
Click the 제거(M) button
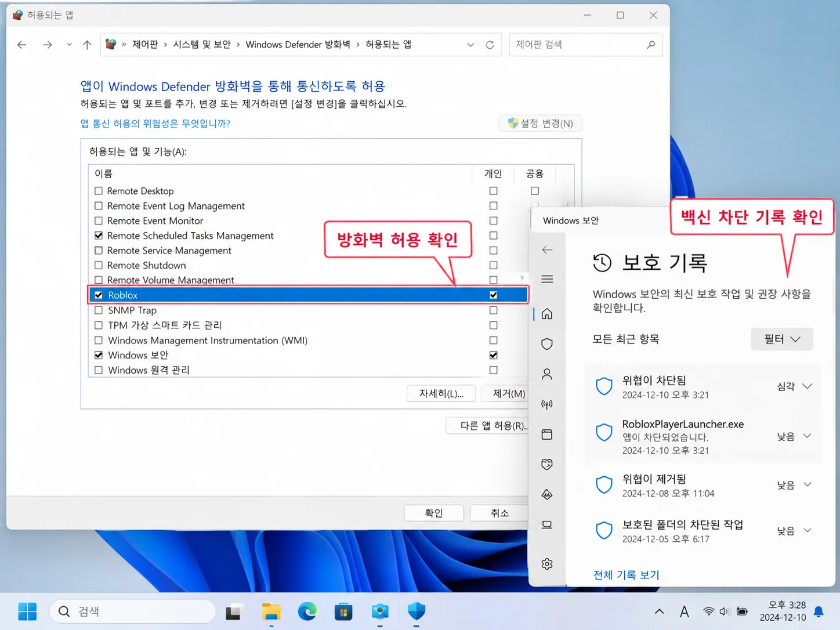point(506,393)
